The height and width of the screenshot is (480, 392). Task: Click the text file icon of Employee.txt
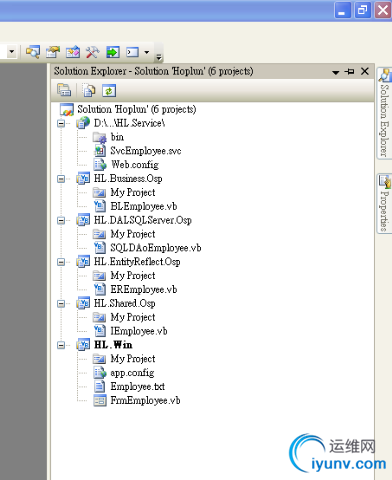click(x=100, y=386)
